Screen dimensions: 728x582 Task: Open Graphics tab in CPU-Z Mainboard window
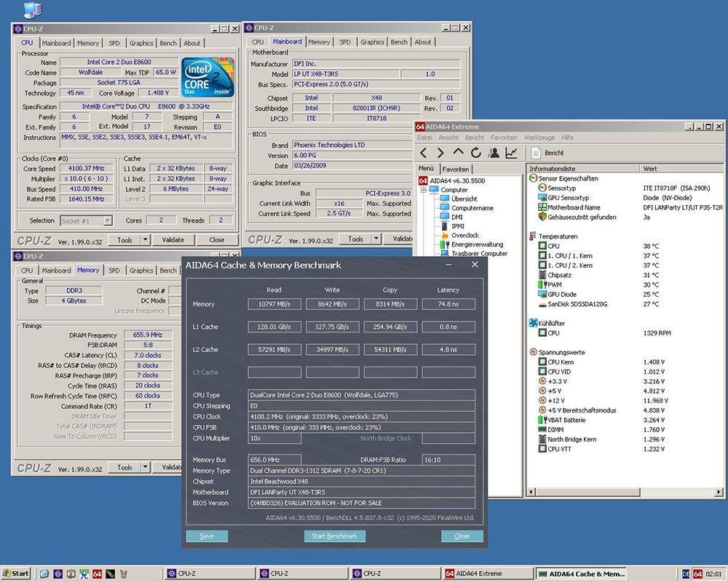[x=372, y=42]
